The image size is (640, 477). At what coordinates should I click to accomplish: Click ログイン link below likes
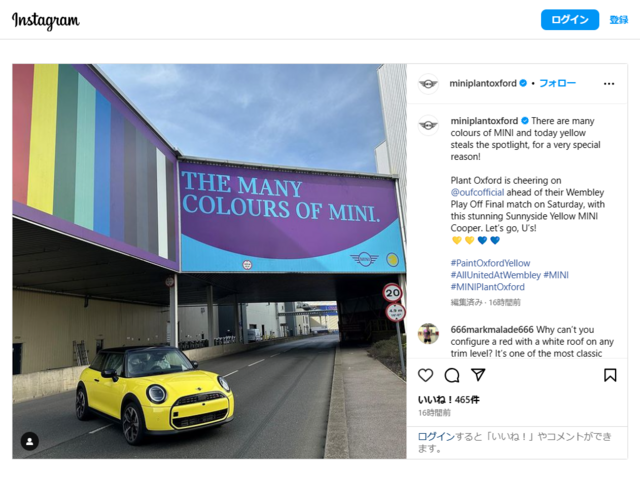click(x=436, y=437)
